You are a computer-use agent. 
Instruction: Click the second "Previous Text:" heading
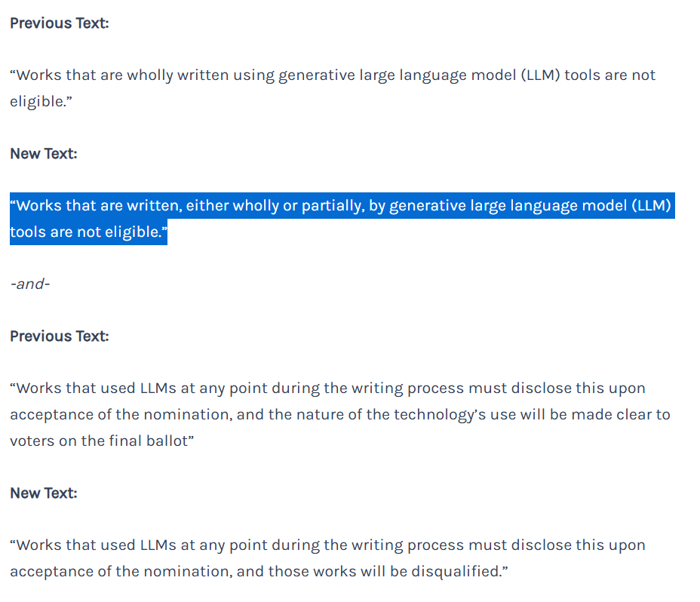tap(59, 336)
